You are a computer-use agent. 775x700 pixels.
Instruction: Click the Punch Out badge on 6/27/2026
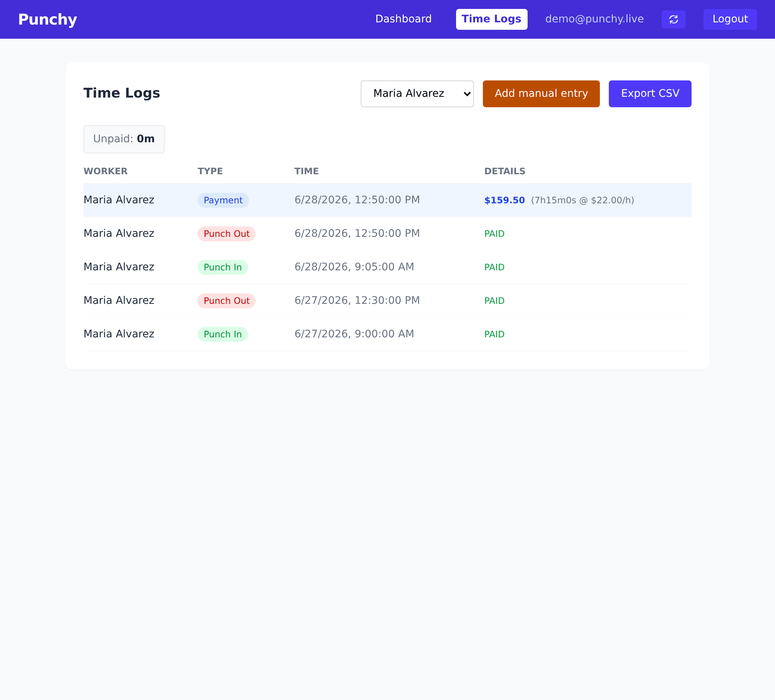(227, 300)
